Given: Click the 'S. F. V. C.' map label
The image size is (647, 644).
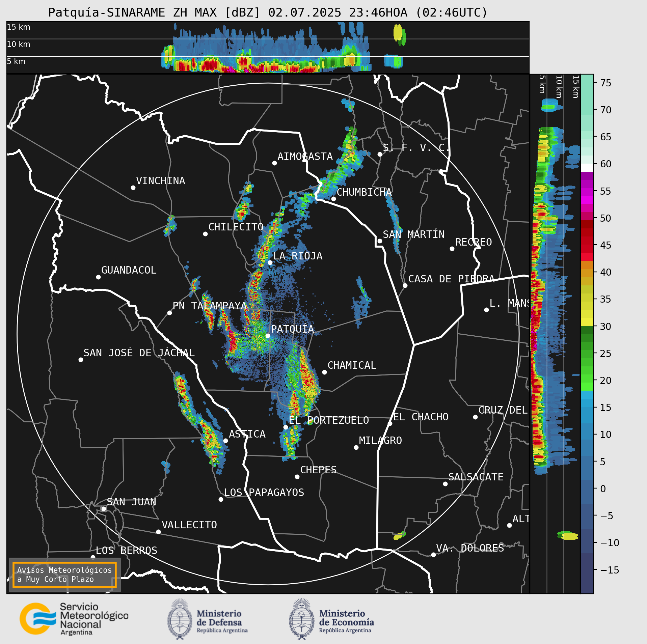Looking at the screenshot, I should tap(416, 148).
